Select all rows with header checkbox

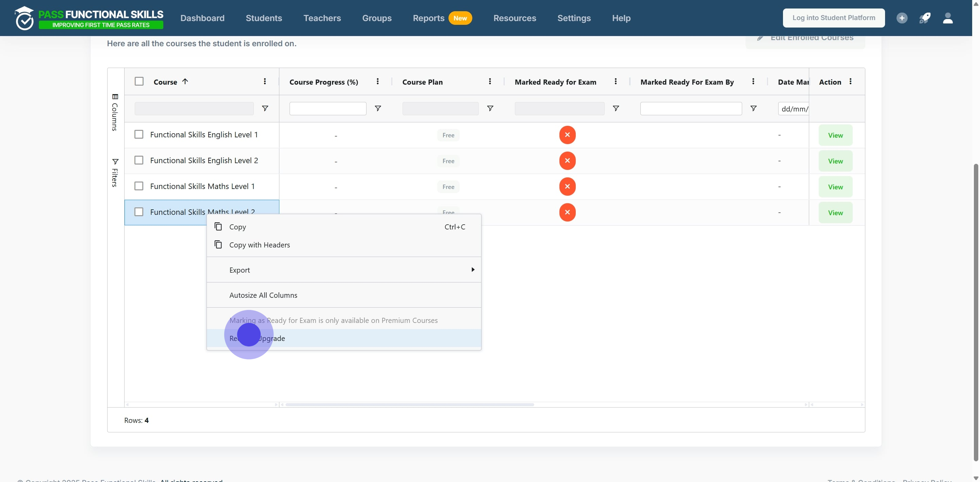pyautogui.click(x=139, y=81)
